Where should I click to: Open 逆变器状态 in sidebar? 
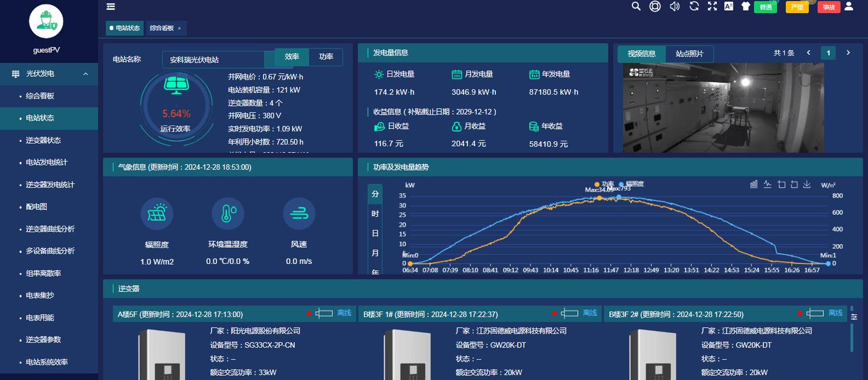coord(49,140)
